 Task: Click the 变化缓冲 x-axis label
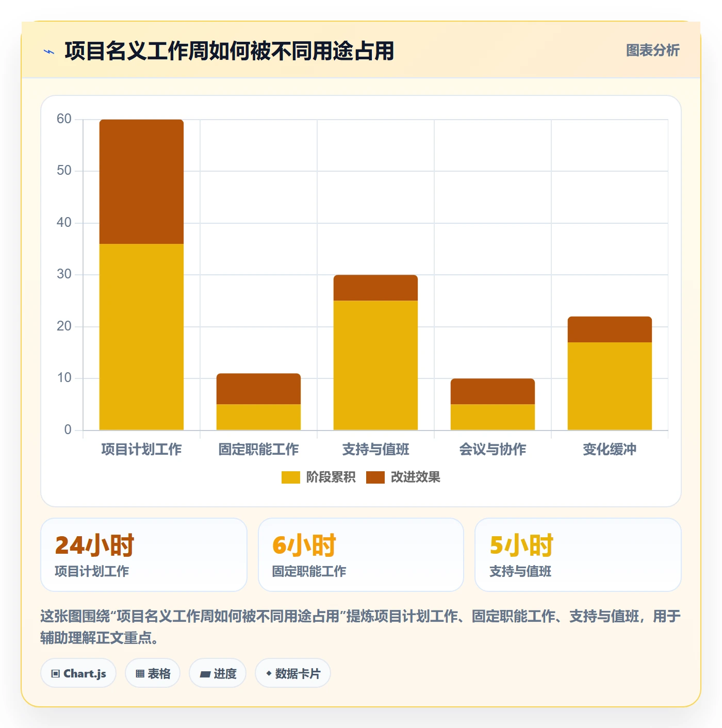(x=610, y=449)
